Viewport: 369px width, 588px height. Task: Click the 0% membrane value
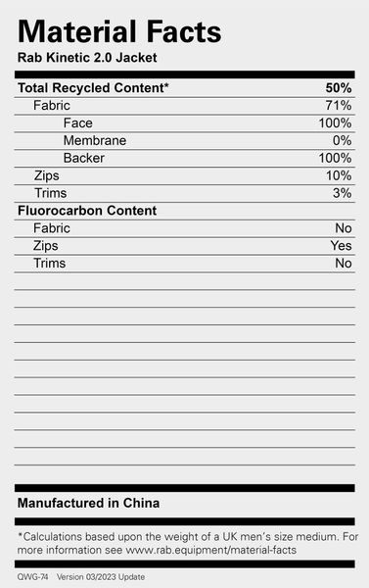click(x=342, y=140)
